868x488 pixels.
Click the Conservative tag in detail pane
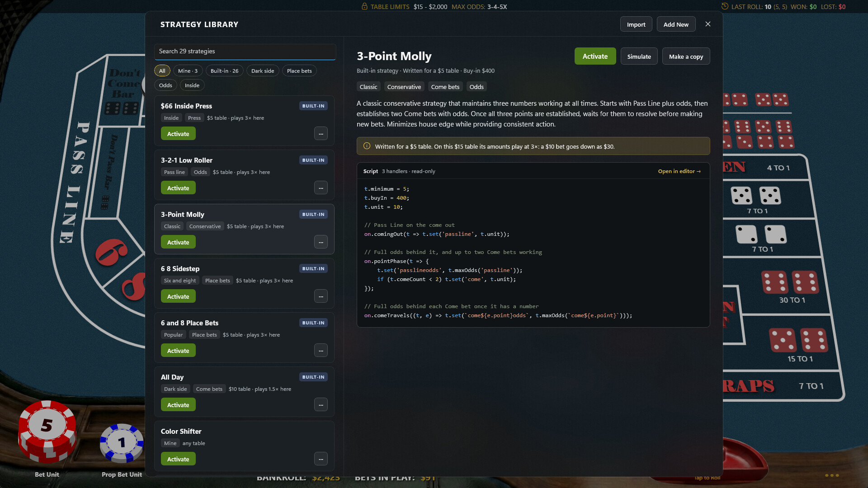coord(404,87)
